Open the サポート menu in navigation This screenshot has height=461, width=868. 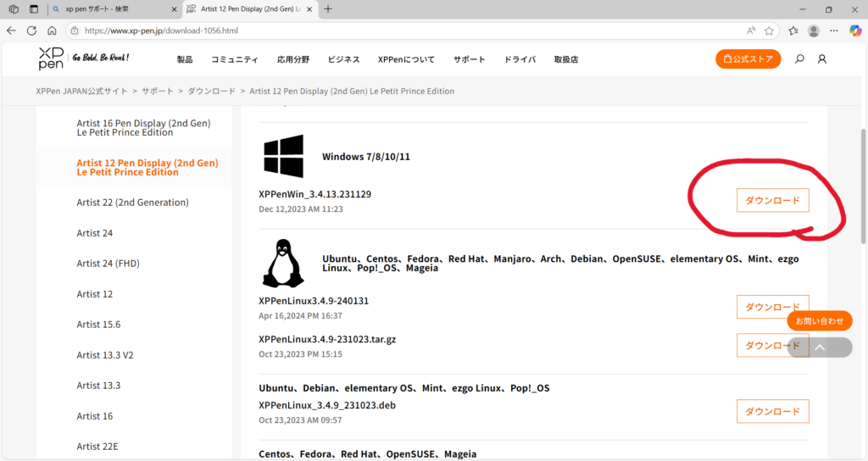470,59
